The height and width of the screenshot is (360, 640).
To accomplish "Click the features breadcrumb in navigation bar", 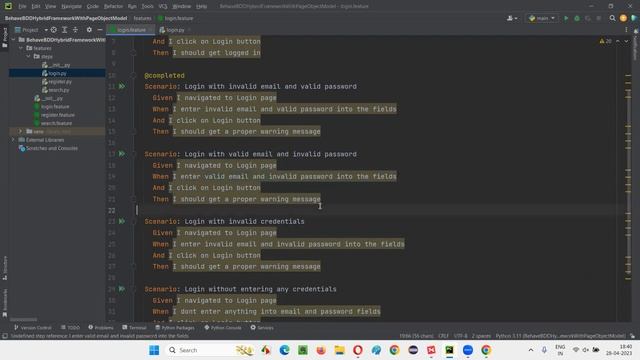I will click(x=142, y=18).
